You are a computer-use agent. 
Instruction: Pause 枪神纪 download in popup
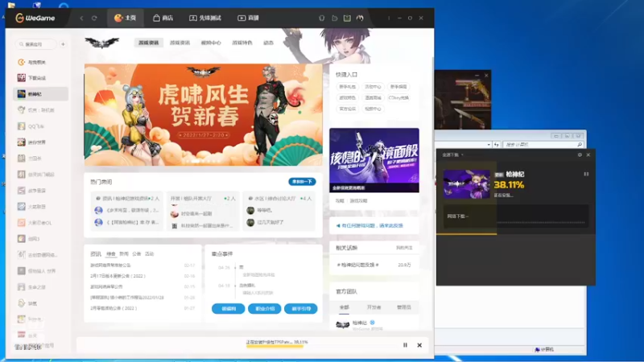coord(586,174)
